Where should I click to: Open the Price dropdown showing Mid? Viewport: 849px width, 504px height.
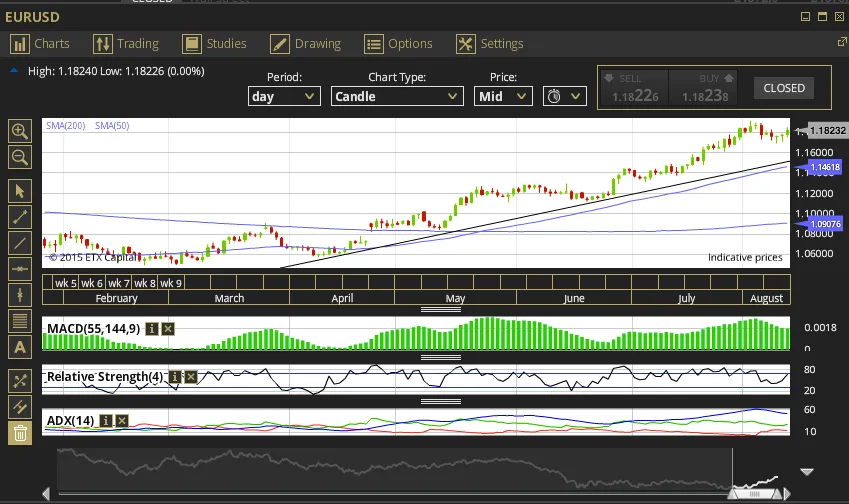click(x=503, y=96)
